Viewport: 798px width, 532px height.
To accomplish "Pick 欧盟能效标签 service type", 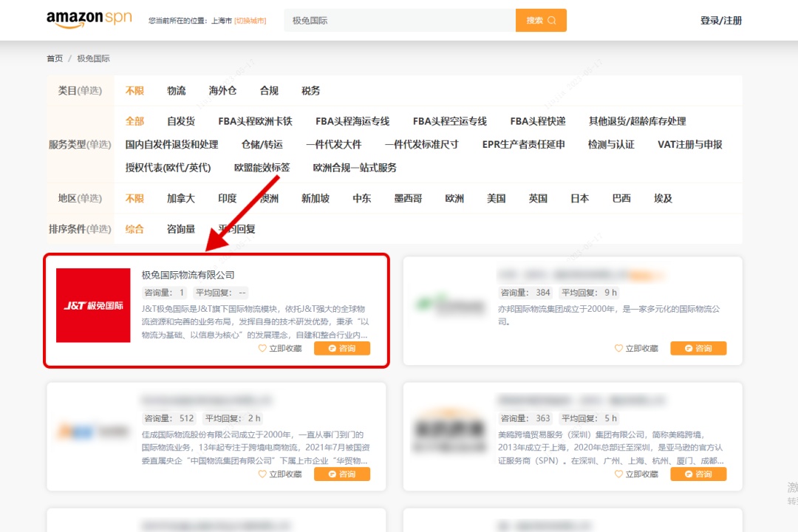I will (x=262, y=168).
